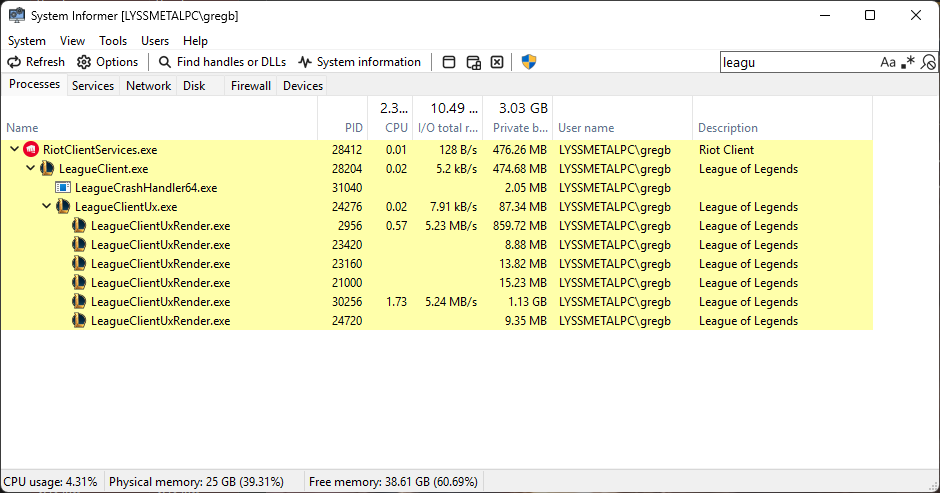Screen dimensions: 940x493
Task: Toggle the search filter options icon
Action: (x=928, y=62)
